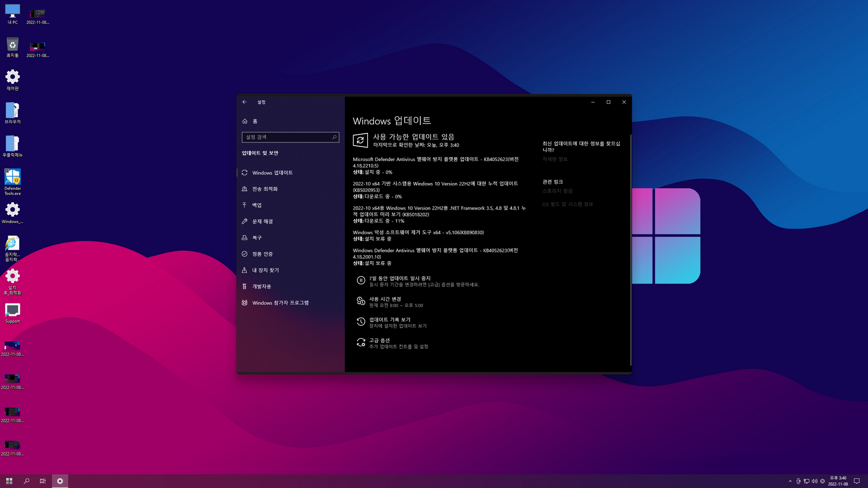Click the 설정 검색 search field

tap(291, 137)
